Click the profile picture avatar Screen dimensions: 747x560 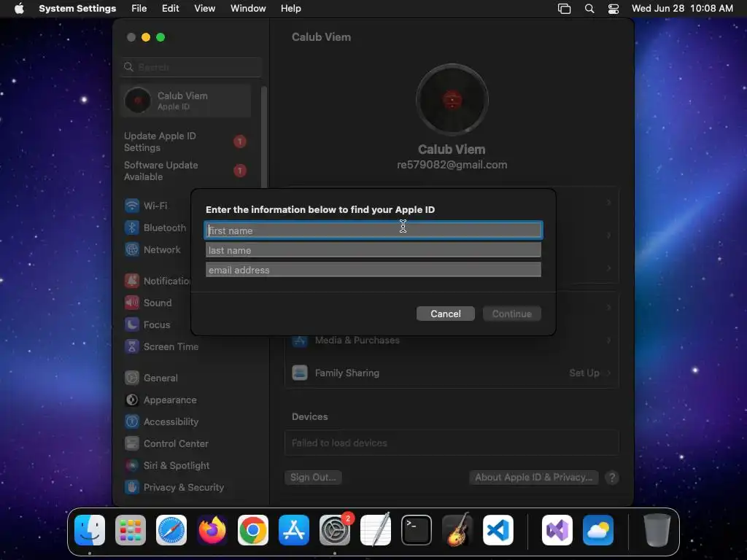452,100
